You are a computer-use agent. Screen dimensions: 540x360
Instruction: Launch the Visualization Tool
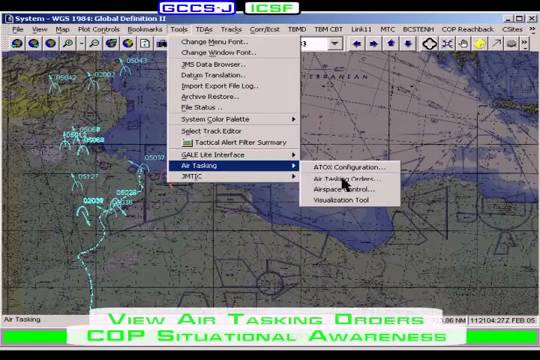350,200
